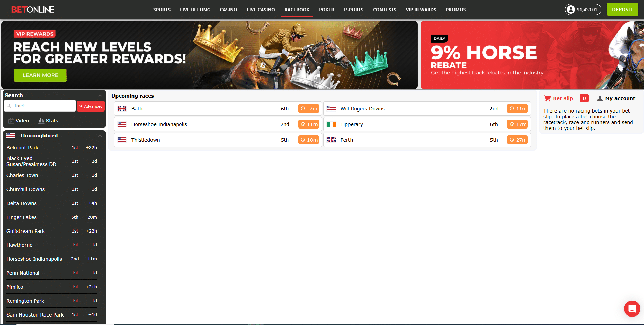The image size is (644, 325).
Task: Click the Bet slip cart icon
Action: pos(547,98)
